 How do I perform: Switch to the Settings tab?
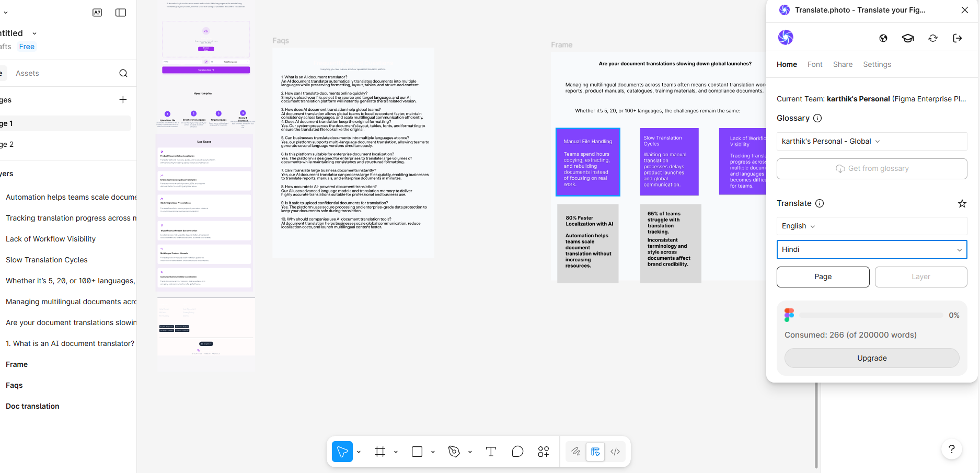[877, 64]
